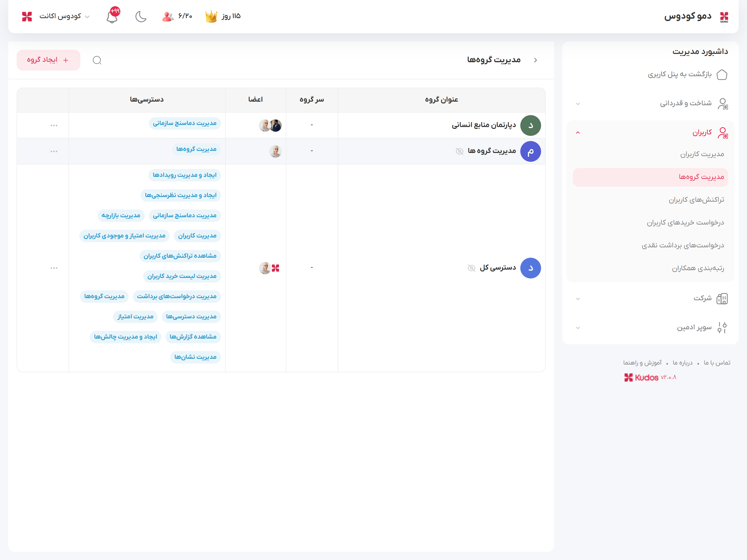Click member avatars in دپارتمان منابع انسانی row
Image resolution: width=747 pixels, height=560 pixels.
(270, 125)
